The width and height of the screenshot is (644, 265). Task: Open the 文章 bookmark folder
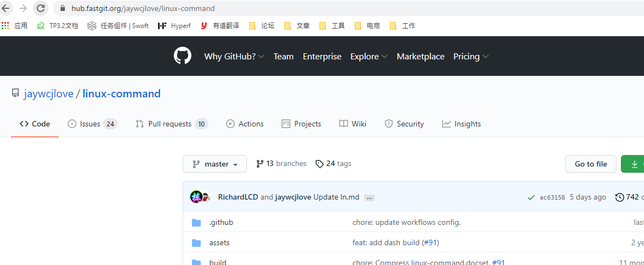[x=297, y=25]
